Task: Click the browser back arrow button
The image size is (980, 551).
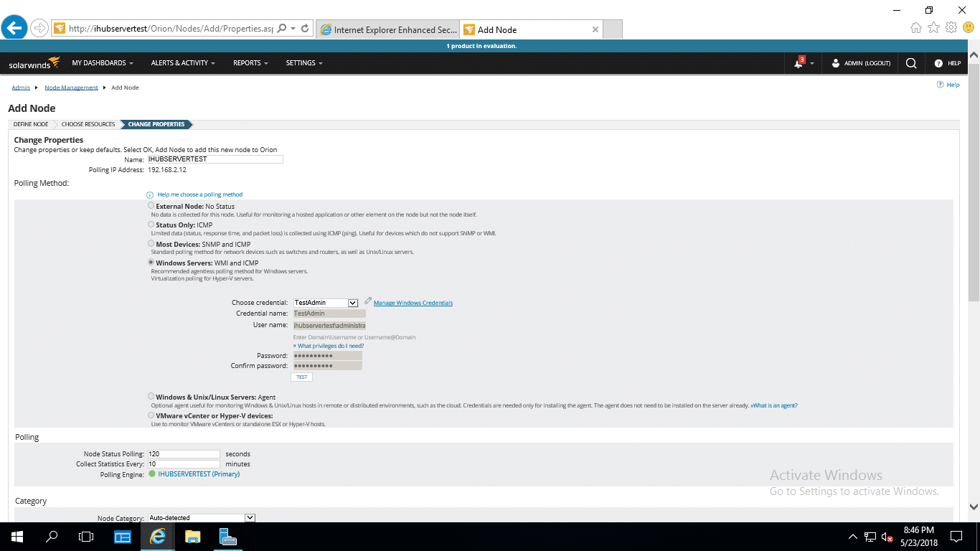Action: (x=14, y=28)
